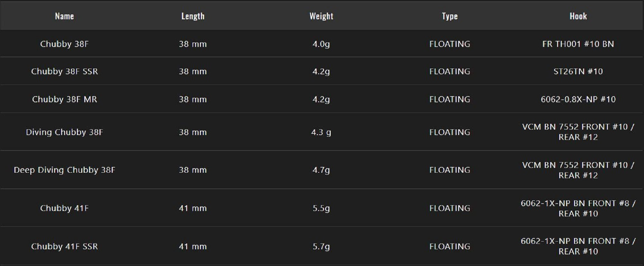The image size is (644, 266).
Task: Click the Deep Diving Chubby 38F name
Action: tap(64, 170)
